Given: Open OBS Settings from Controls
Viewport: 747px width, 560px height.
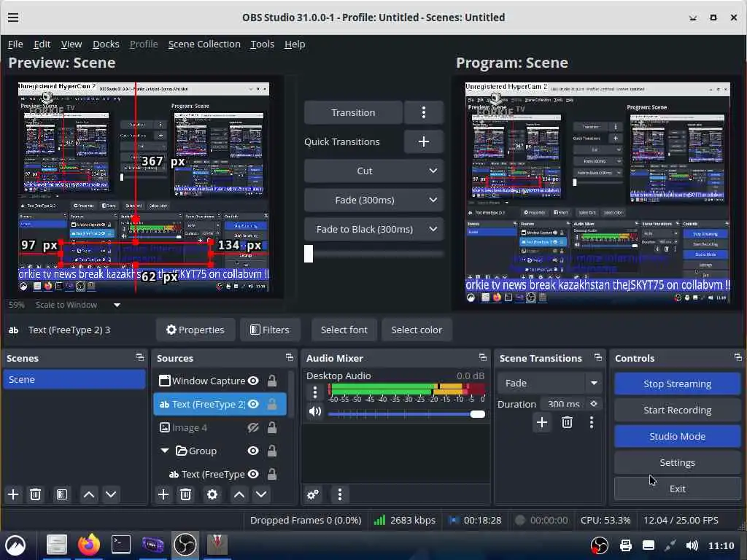Looking at the screenshot, I should tap(677, 462).
